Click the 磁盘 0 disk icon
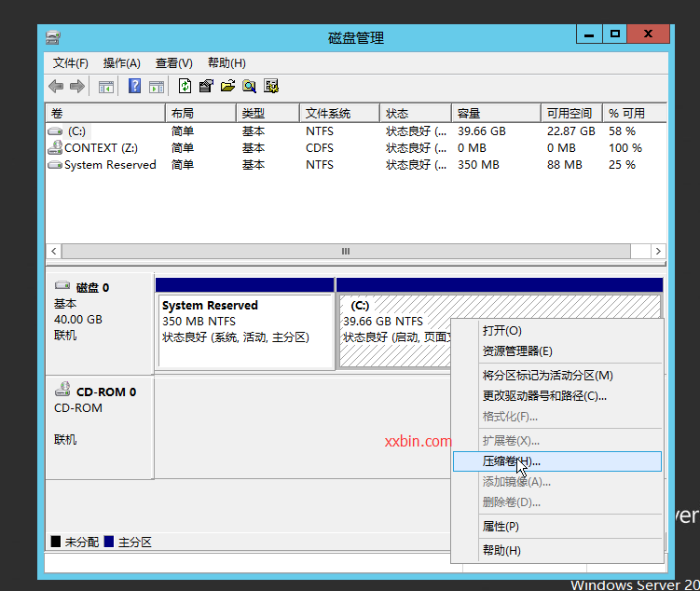 [x=62, y=285]
